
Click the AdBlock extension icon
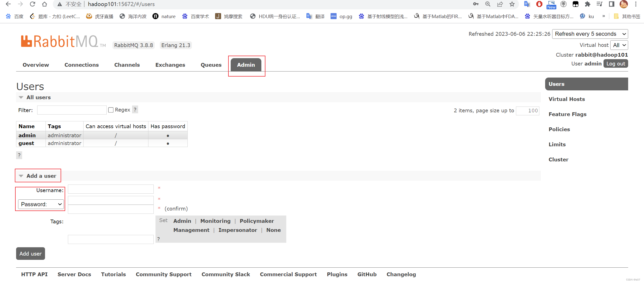(539, 4)
